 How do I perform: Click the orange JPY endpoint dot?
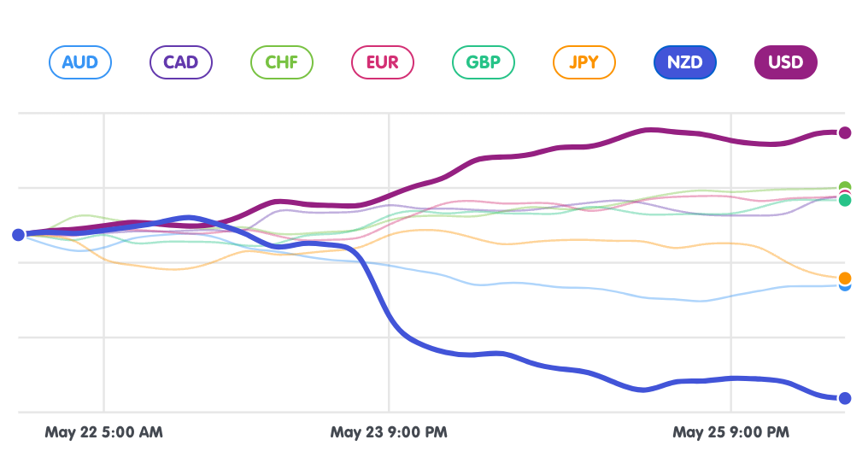coord(845,278)
